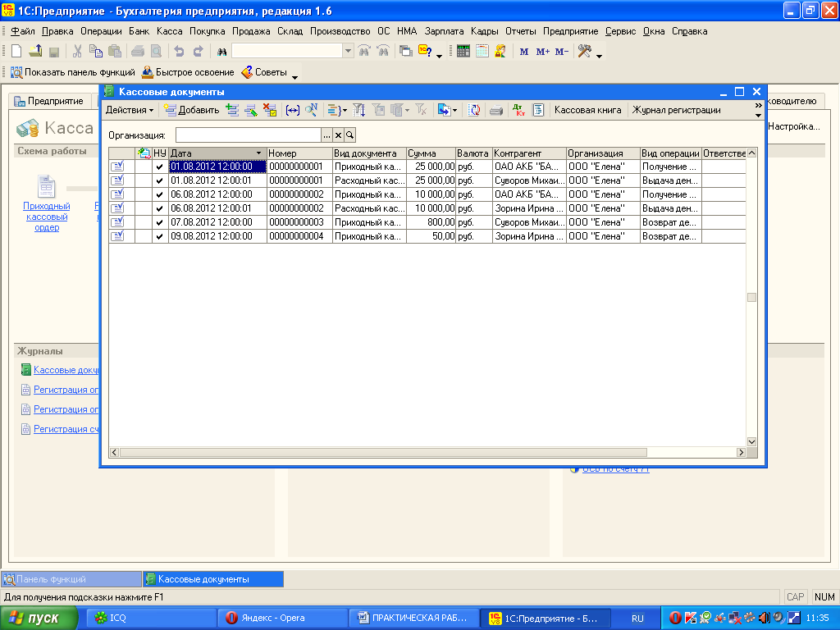Toggle НУ checkmark for document dated 01.08.2012 12:00:00
This screenshot has width=840, height=630.
coord(160,167)
